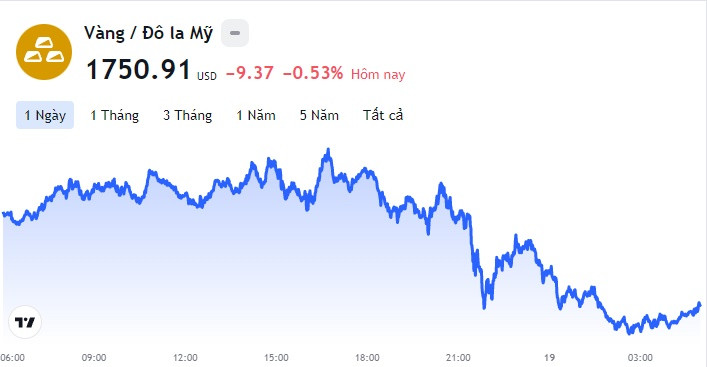Image resolution: width=707 pixels, height=367 pixels.
Task: Click the gold bars symbol logo
Action: [44, 52]
